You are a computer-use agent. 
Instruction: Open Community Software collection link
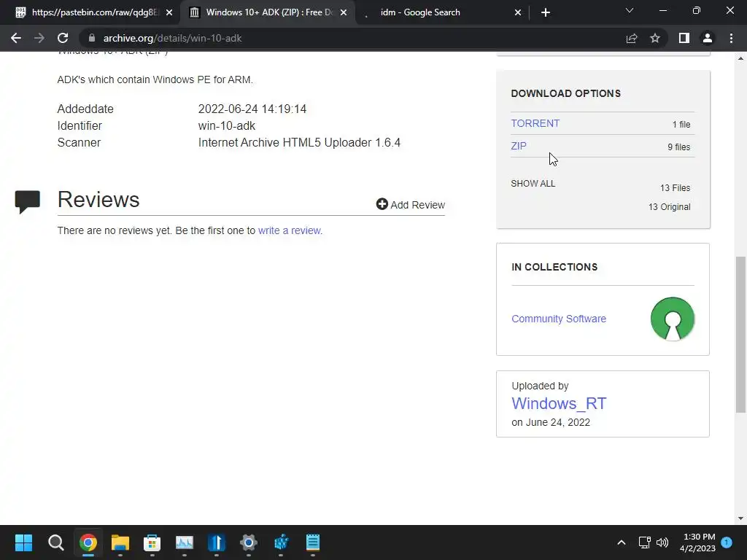[x=558, y=319]
